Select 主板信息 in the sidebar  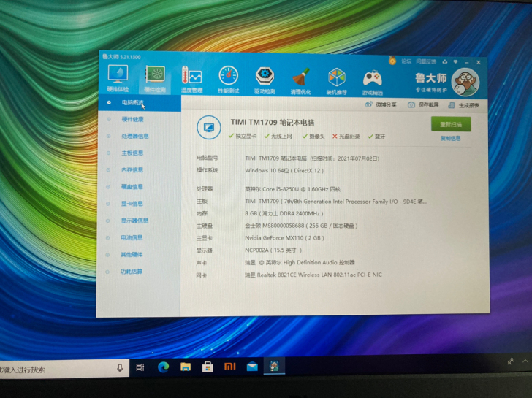coord(132,153)
